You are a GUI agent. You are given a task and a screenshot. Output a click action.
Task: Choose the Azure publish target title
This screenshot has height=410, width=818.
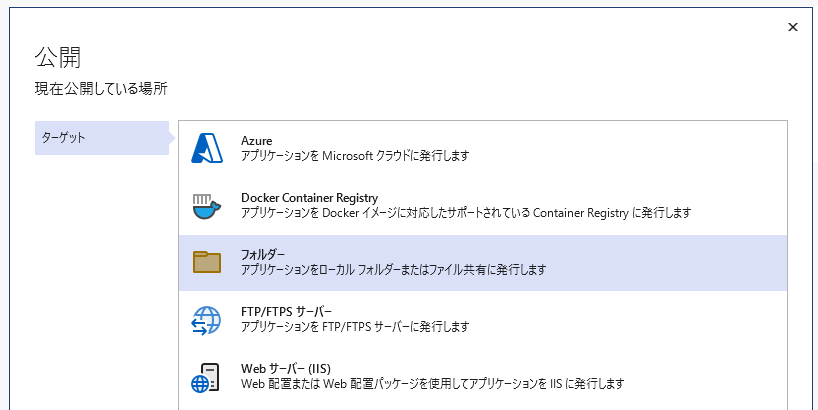point(256,141)
